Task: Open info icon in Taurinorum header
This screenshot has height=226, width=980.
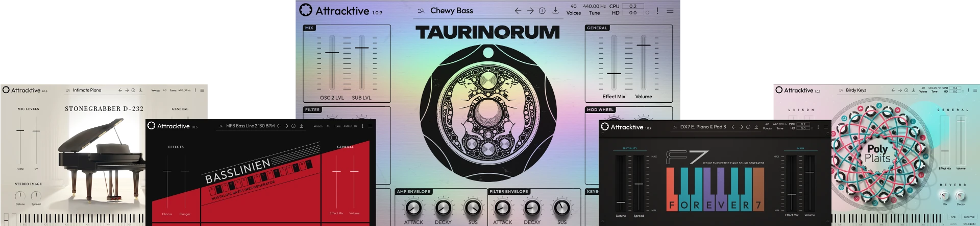Action: coord(542,11)
